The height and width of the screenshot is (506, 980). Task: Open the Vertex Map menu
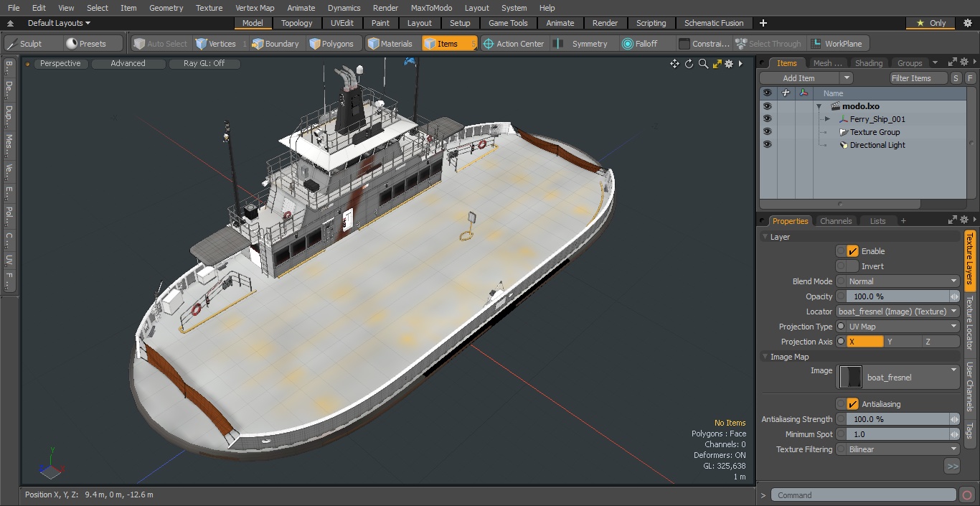click(255, 8)
